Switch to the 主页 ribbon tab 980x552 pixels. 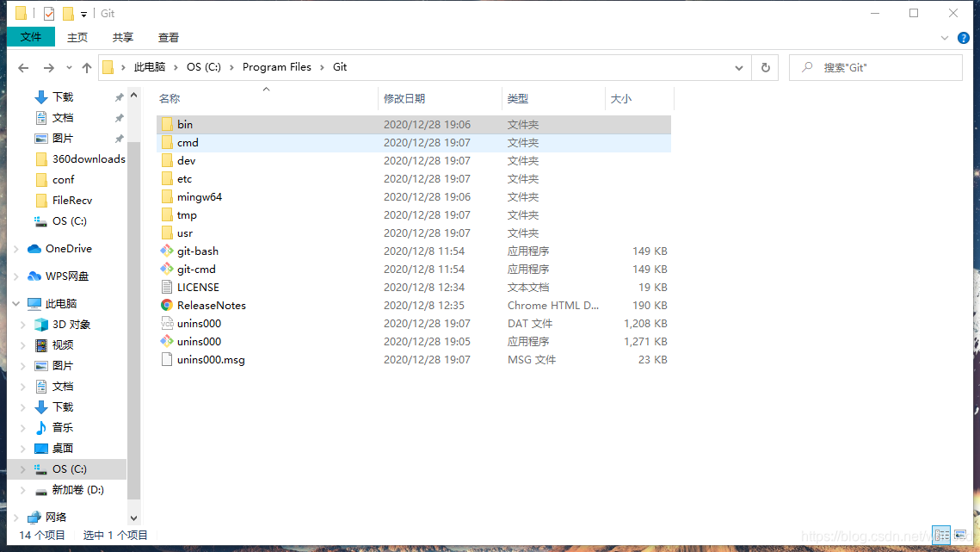tap(77, 38)
